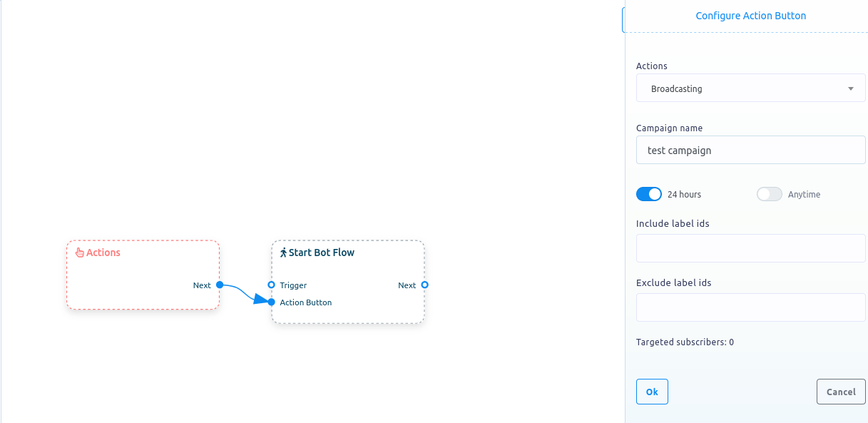Open the Actions Broadcasting dropdown
This screenshot has height=423, width=868.
(750, 88)
